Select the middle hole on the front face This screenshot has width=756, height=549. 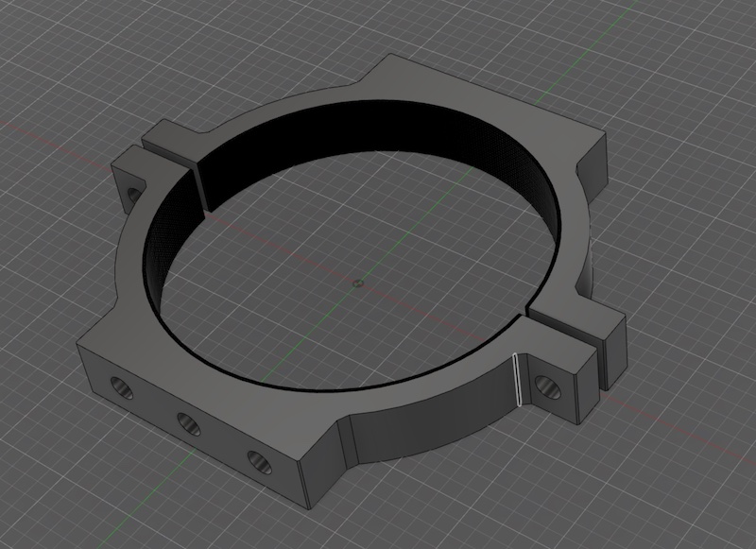pos(189,424)
